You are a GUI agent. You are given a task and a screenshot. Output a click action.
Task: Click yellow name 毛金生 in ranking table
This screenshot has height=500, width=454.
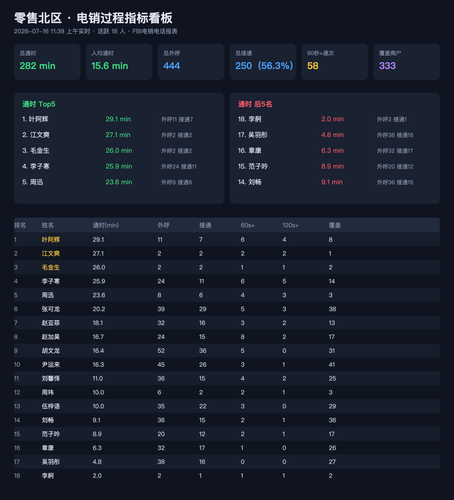pyautogui.click(x=51, y=267)
